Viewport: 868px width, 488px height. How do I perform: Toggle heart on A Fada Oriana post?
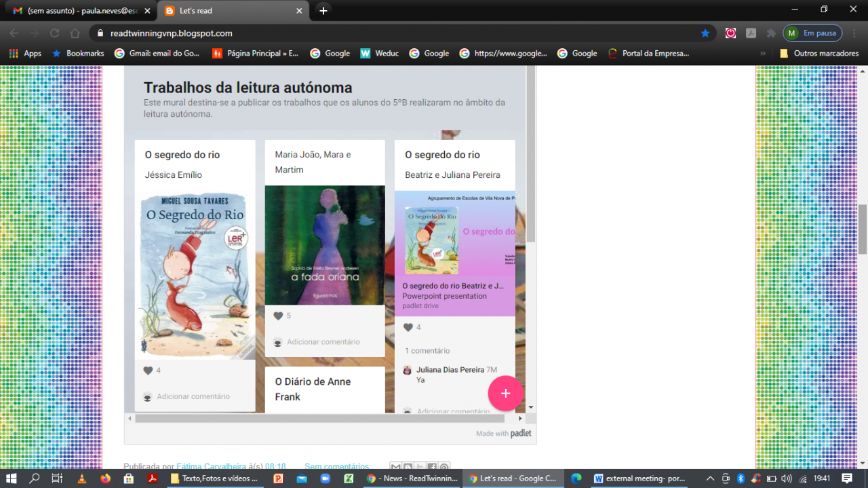tap(278, 316)
